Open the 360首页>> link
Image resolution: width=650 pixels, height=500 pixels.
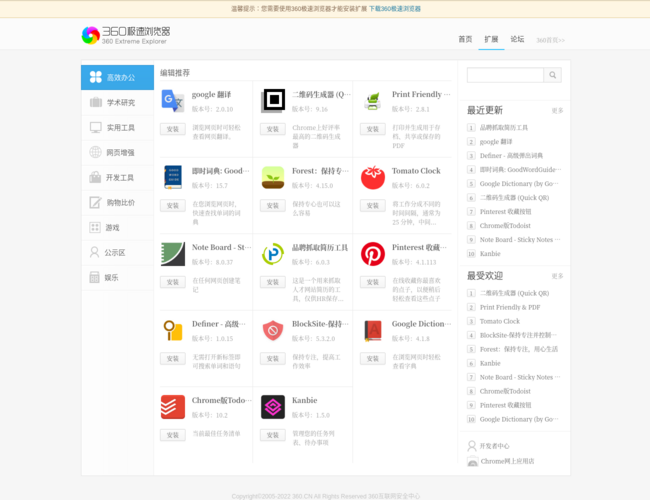[551, 40]
